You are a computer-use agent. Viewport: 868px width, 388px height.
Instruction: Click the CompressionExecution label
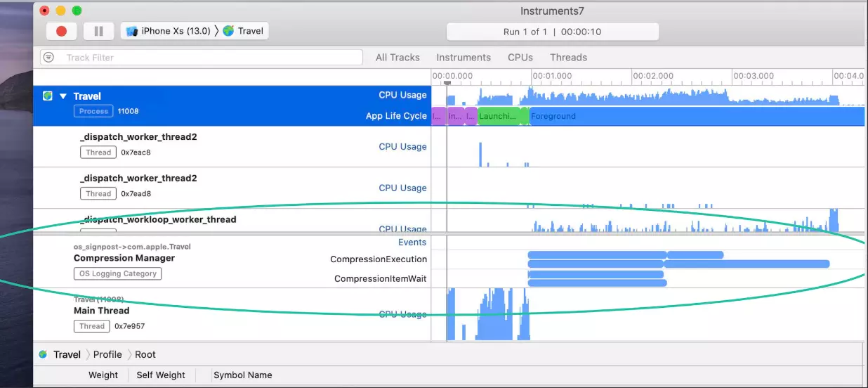click(379, 259)
